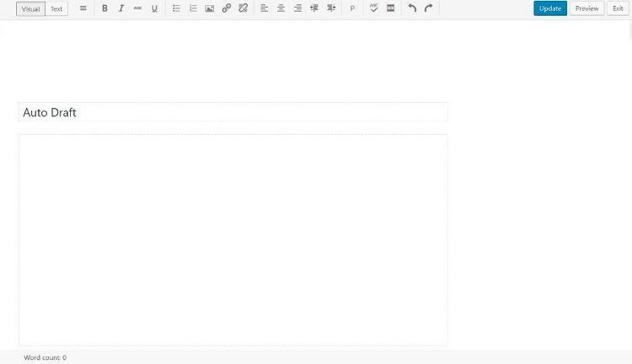Exit the fullscreen writing mode
This screenshot has width=632, height=364.
[618, 8]
